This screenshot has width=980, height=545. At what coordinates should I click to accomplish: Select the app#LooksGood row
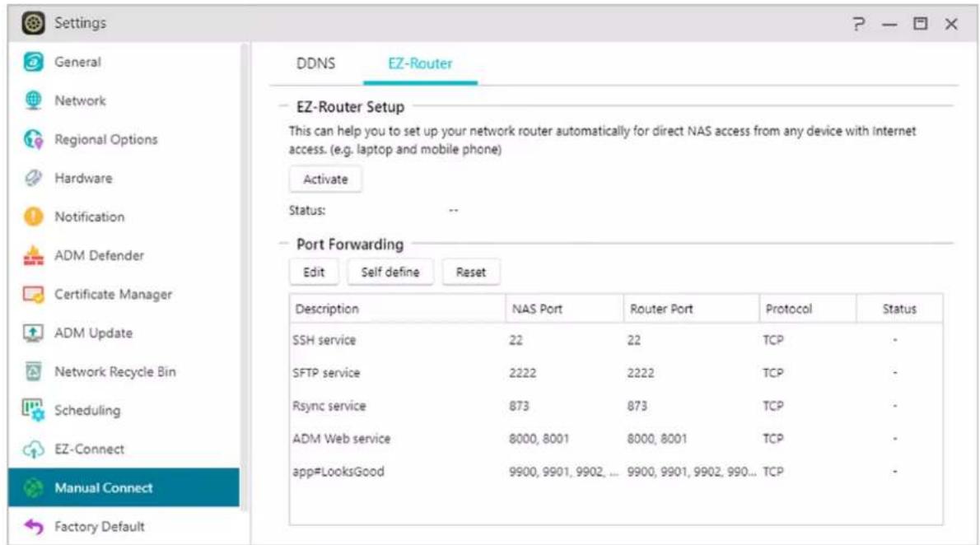click(x=616, y=472)
